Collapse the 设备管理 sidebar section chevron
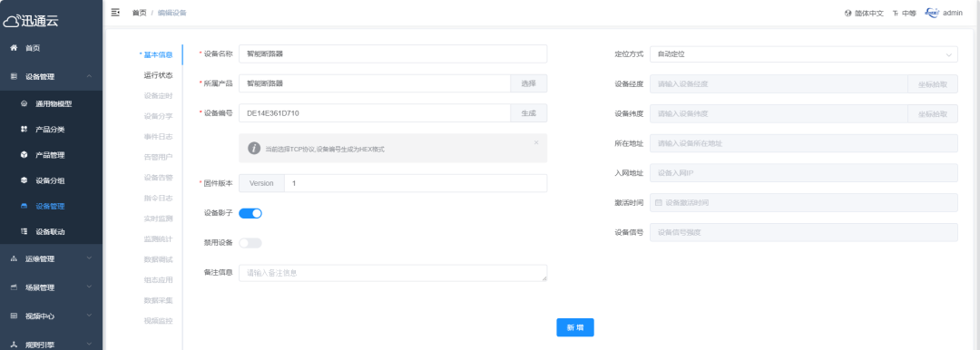 (89, 76)
